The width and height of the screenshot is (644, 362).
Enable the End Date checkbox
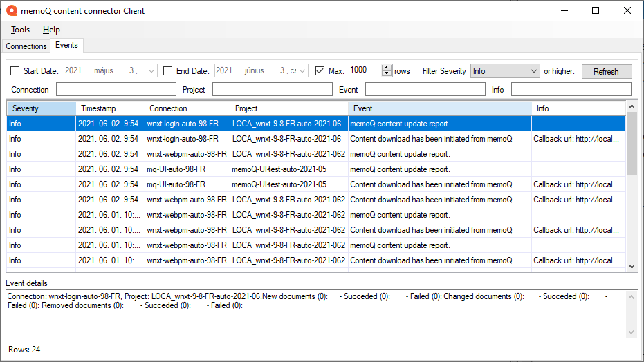coord(167,71)
